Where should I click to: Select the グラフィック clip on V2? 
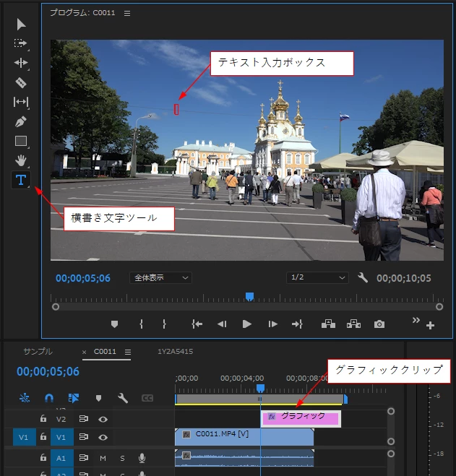(301, 419)
